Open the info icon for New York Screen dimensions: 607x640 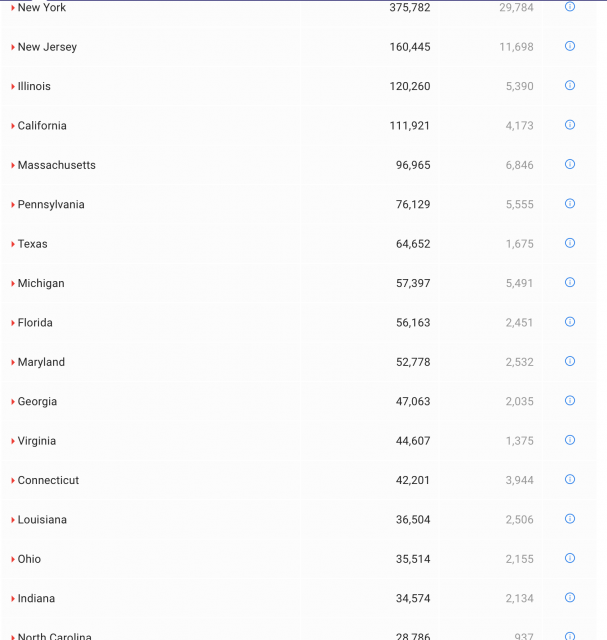click(570, 7)
